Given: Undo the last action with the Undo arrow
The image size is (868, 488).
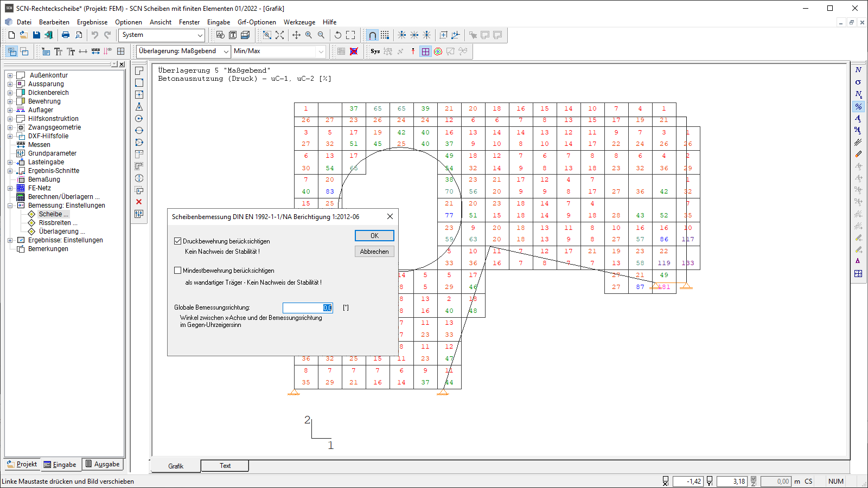Looking at the screenshot, I should (x=95, y=35).
